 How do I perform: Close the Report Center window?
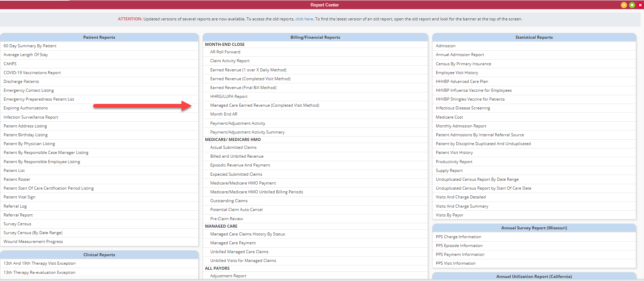[x=640, y=5]
